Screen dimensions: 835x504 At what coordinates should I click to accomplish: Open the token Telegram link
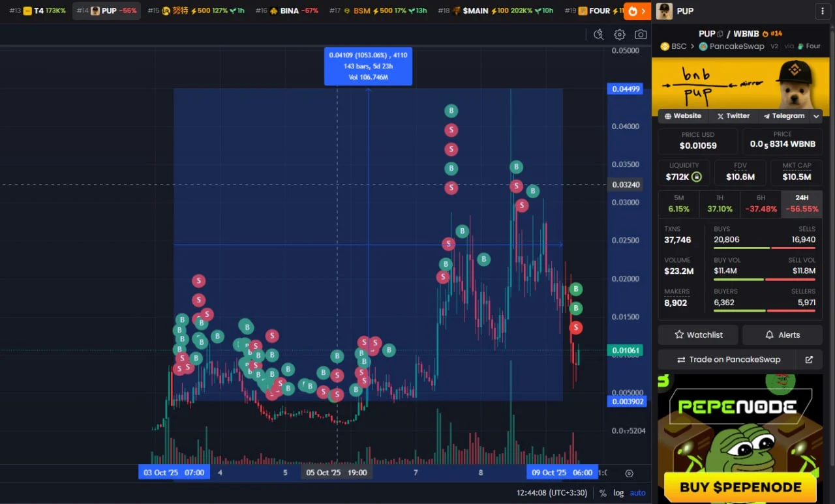pyautogui.click(x=783, y=116)
